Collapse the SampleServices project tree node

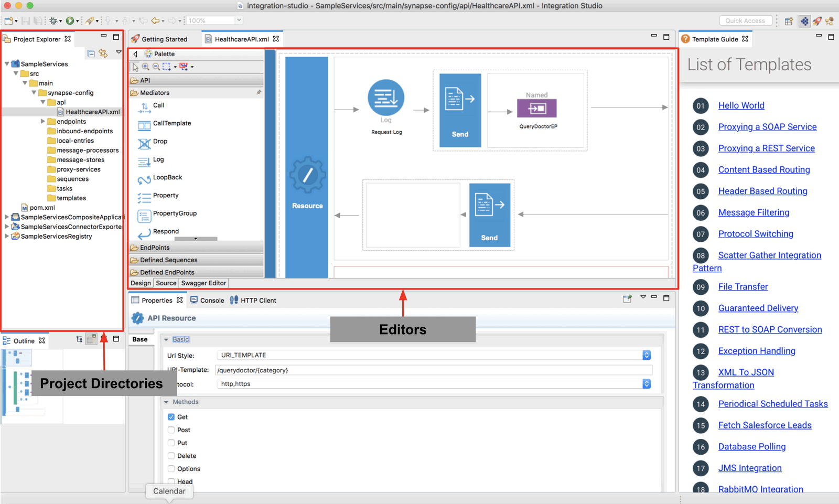click(x=7, y=64)
